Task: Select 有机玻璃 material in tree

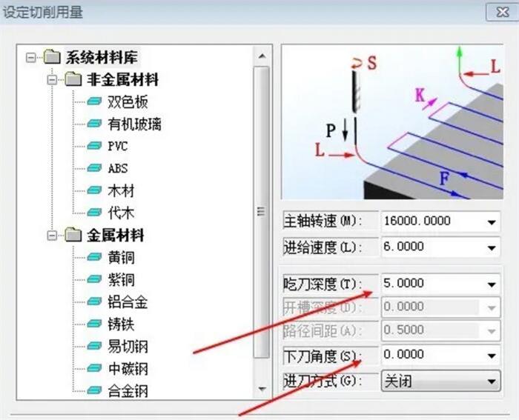Action: (x=134, y=124)
